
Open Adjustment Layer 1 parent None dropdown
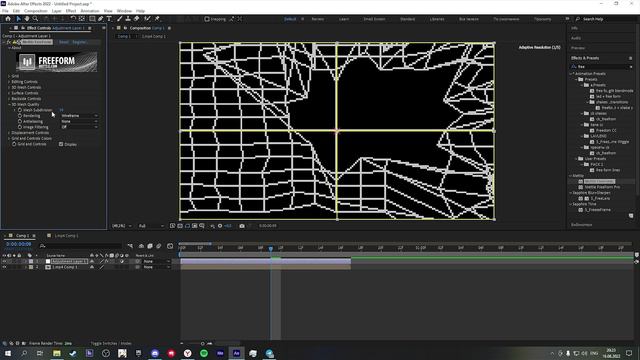click(x=156, y=261)
